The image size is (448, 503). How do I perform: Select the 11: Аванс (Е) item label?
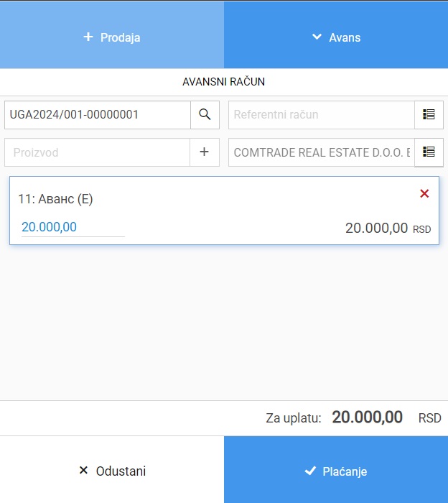click(x=55, y=199)
